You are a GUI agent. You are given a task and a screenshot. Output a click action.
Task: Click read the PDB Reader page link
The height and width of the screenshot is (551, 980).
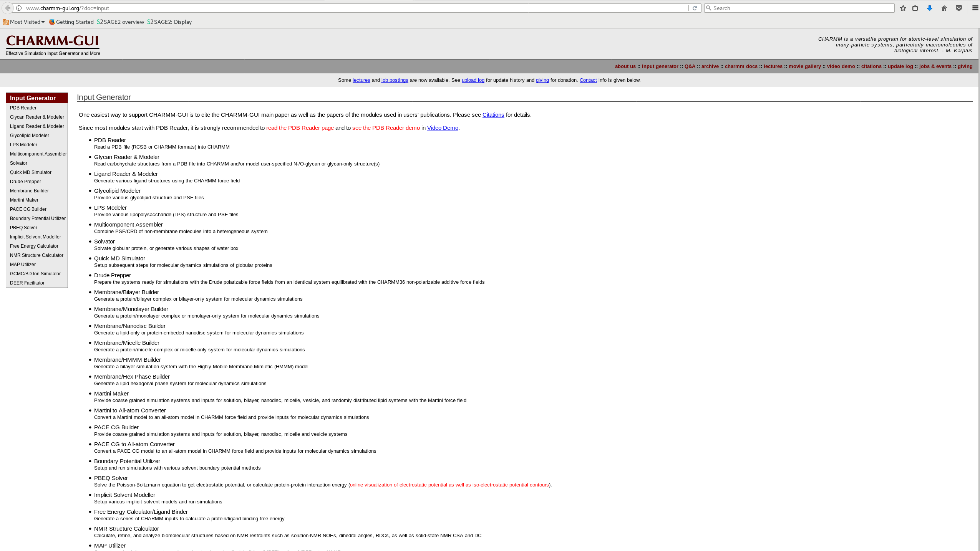coord(300,128)
